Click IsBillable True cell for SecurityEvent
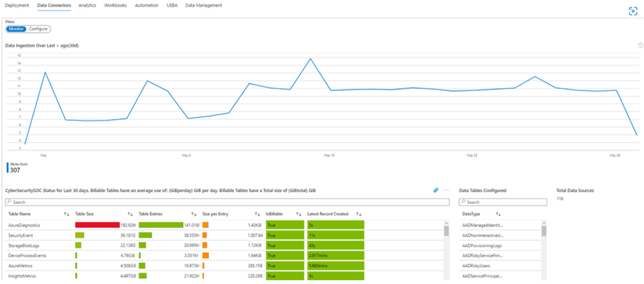Viewport: 644px width, 284px height. coord(285,235)
